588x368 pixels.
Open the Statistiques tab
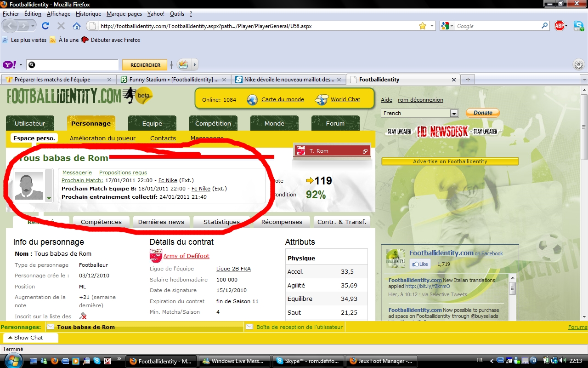pyautogui.click(x=221, y=222)
